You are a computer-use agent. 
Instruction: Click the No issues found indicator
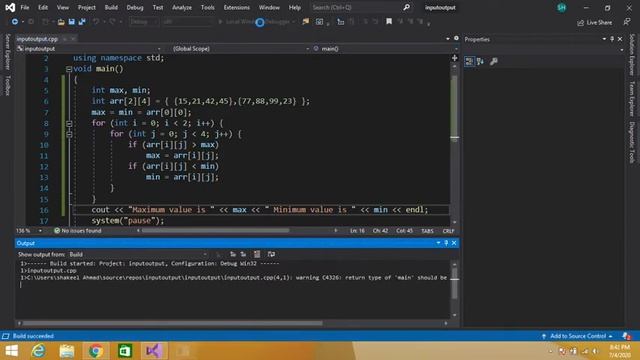tap(78, 231)
